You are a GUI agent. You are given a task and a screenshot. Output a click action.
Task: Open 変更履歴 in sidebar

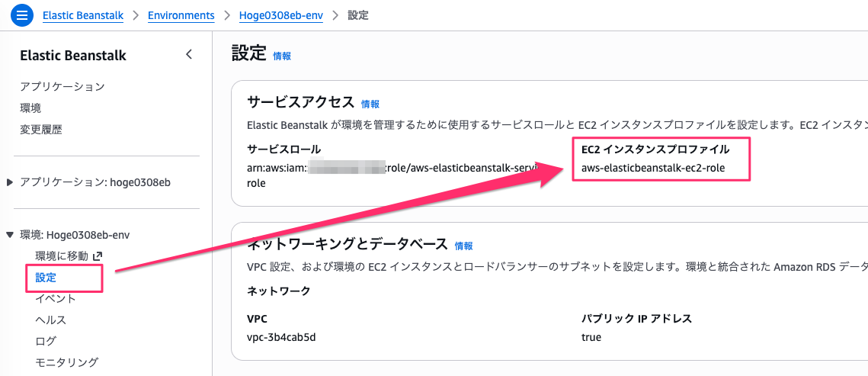click(x=41, y=130)
